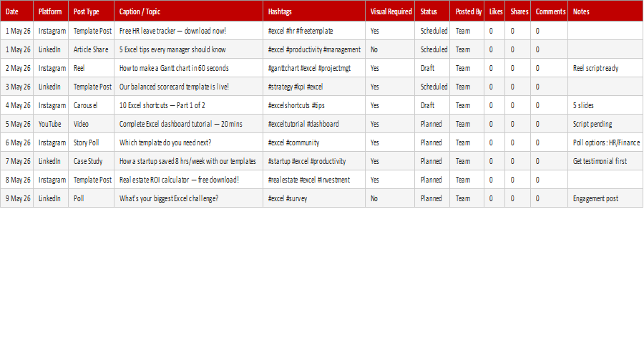Click the note 'Poll options: HR/Finance'

(x=605, y=142)
